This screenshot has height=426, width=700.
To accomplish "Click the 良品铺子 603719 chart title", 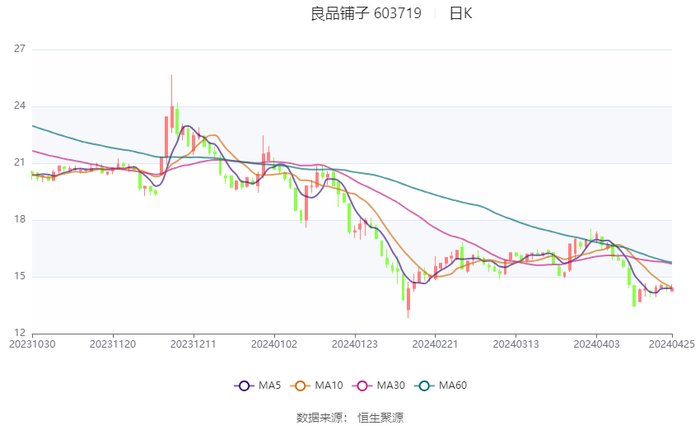I will tap(366, 14).
